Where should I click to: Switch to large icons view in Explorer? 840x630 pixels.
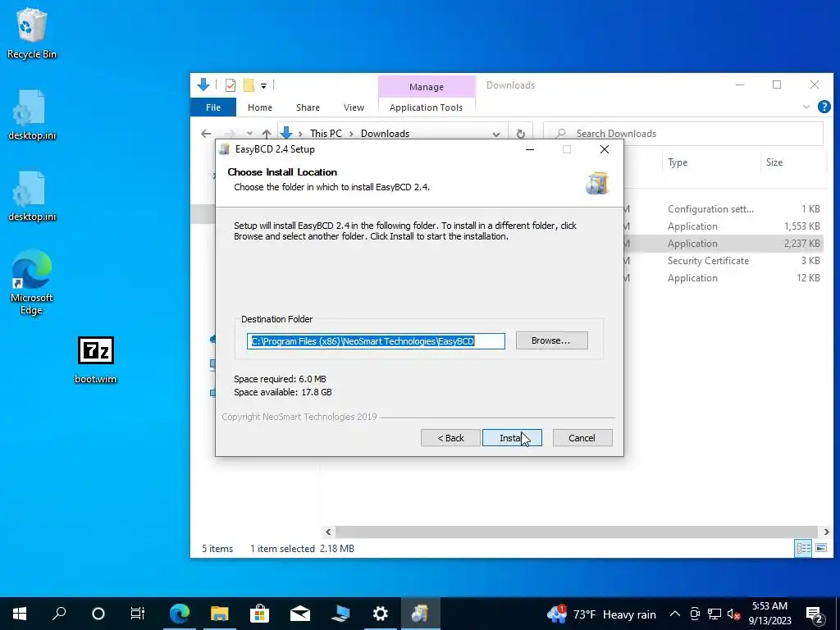coord(820,548)
